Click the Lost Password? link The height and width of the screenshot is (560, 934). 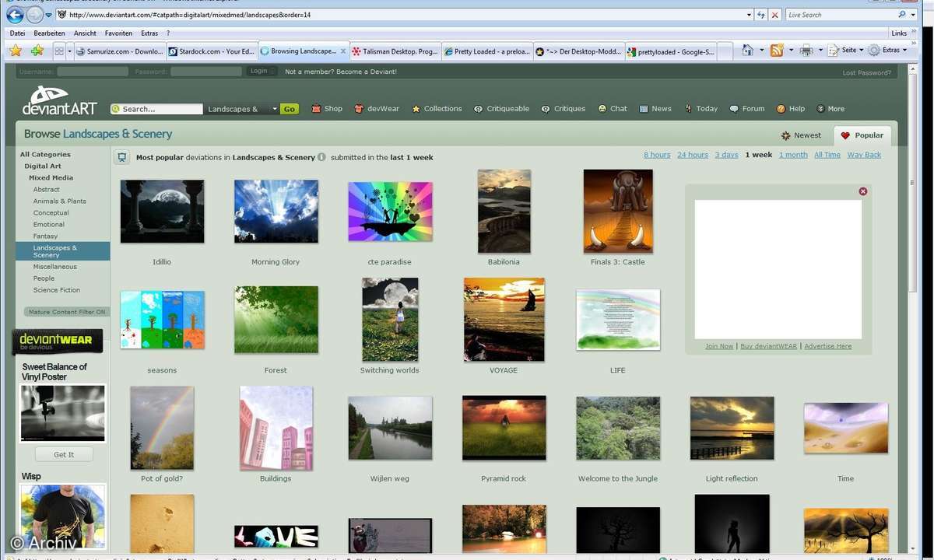coord(867,73)
